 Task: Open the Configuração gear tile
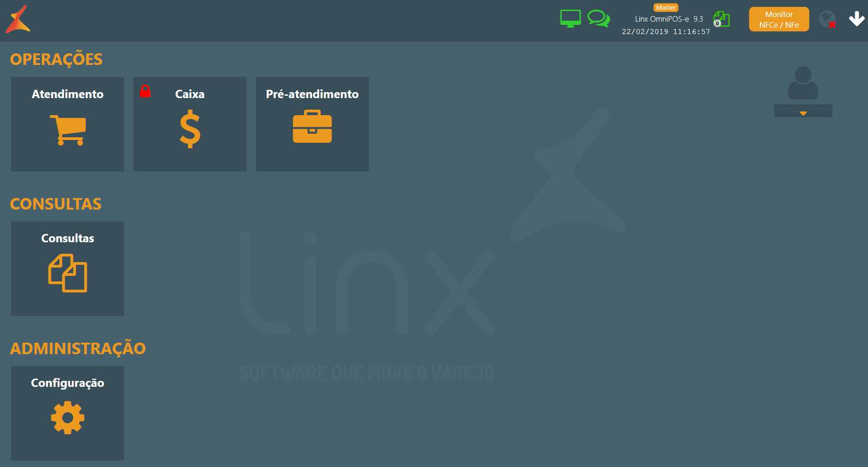pyautogui.click(x=68, y=413)
